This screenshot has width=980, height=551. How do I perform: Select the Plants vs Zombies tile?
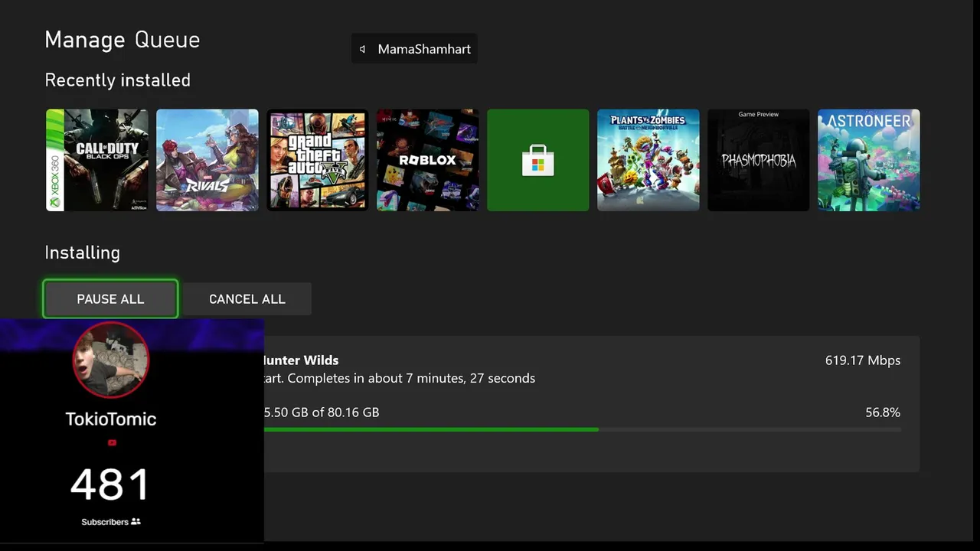tap(648, 160)
